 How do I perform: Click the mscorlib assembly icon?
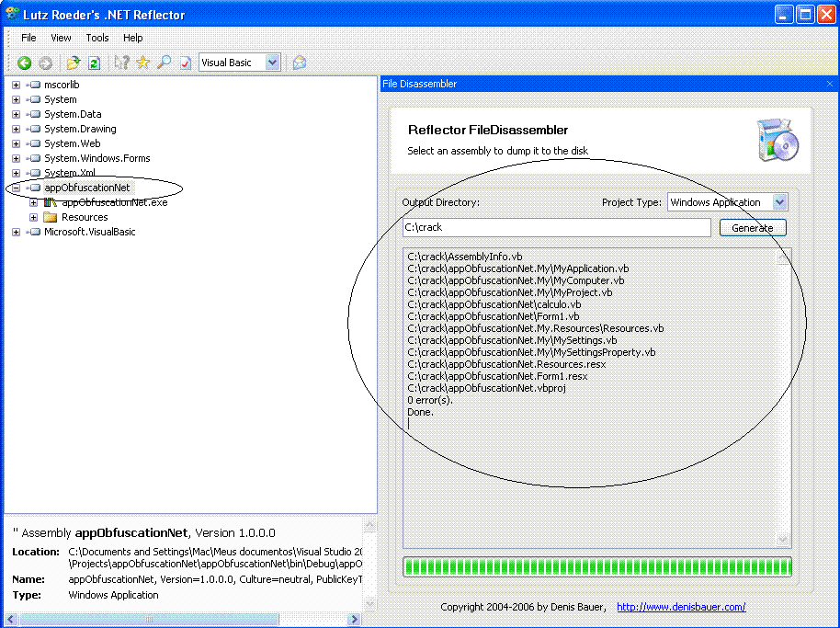click(x=33, y=85)
